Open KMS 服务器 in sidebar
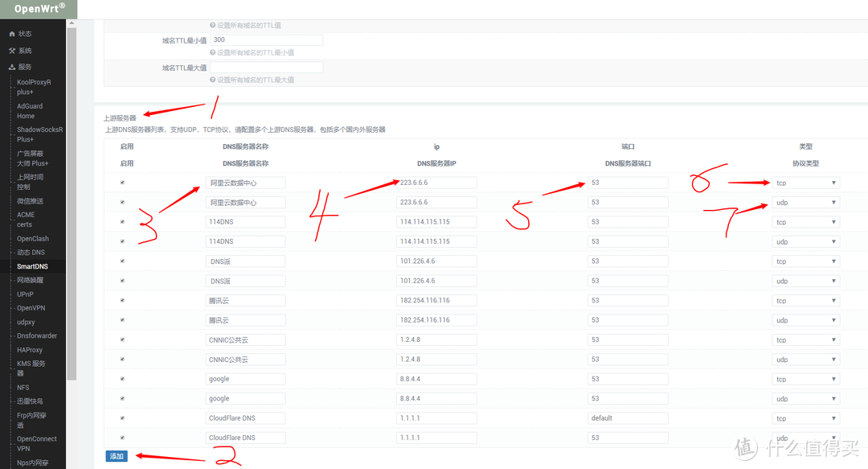 point(31,368)
